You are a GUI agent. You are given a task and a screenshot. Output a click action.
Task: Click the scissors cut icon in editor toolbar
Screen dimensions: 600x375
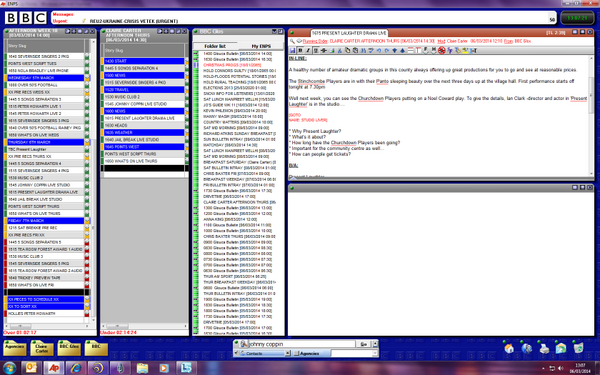pyautogui.click(x=340, y=50)
